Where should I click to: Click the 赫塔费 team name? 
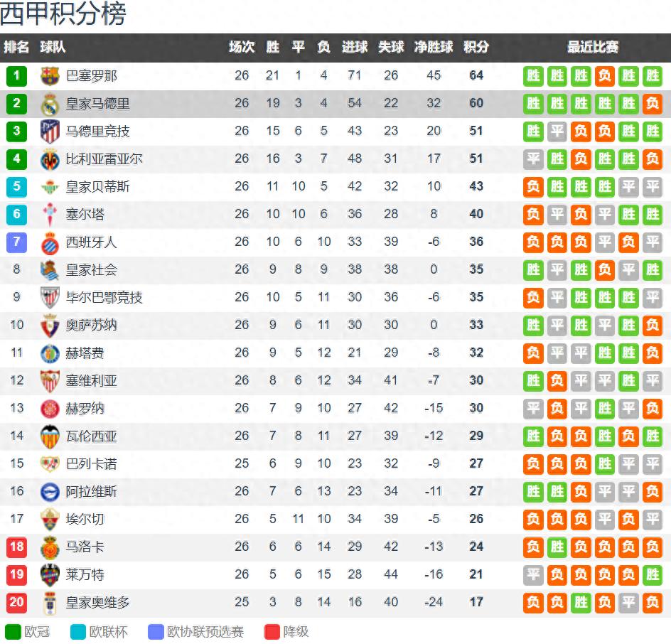pyautogui.click(x=85, y=353)
